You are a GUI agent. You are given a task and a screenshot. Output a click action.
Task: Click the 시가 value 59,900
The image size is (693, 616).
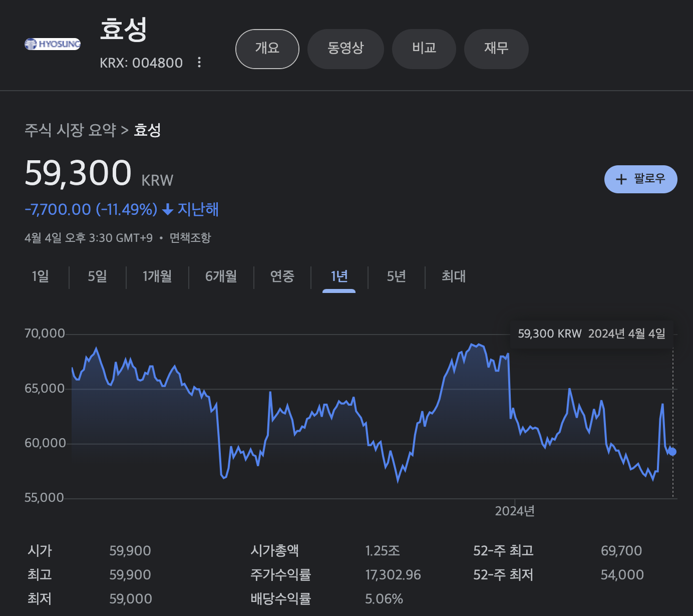[x=130, y=551]
